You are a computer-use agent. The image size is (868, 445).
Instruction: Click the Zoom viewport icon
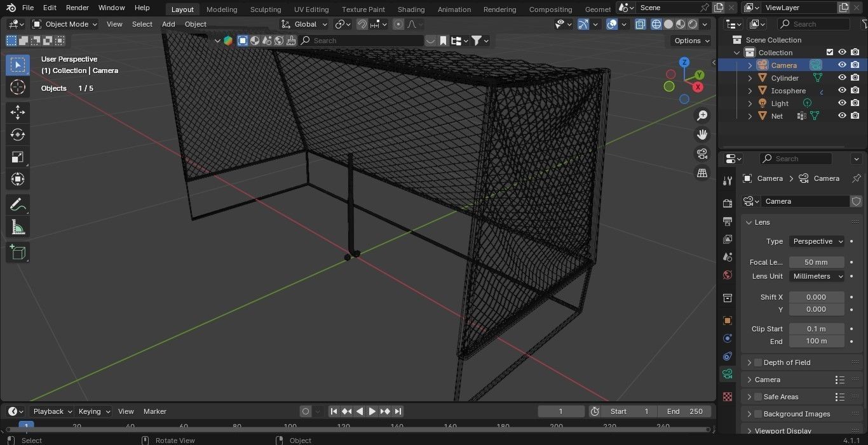click(x=702, y=116)
